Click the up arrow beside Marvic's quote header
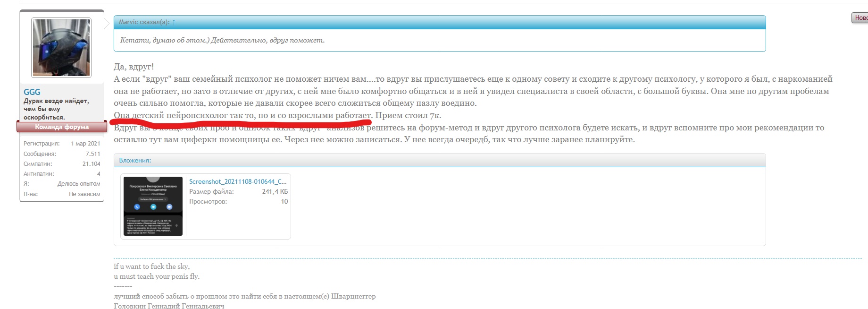868x309 pixels. (174, 22)
